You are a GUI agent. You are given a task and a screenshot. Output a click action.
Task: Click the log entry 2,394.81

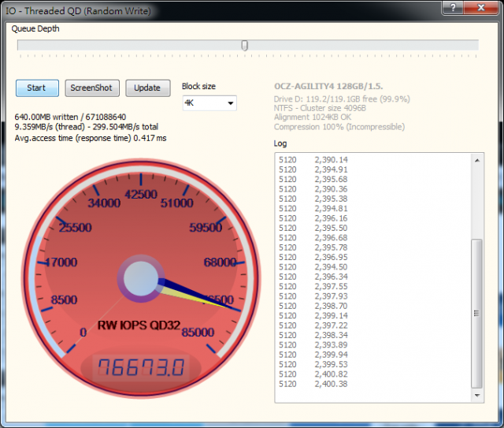(331, 209)
